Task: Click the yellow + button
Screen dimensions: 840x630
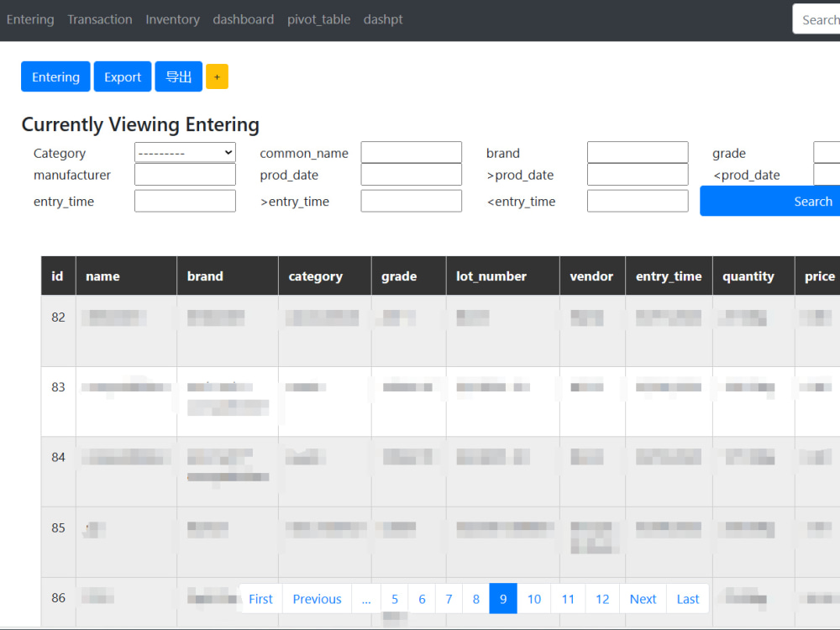Action: (217, 76)
